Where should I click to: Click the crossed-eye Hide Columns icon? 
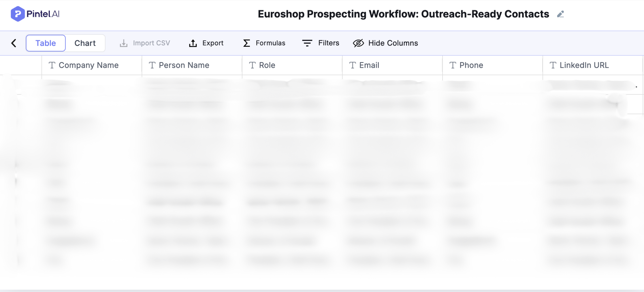click(x=358, y=43)
